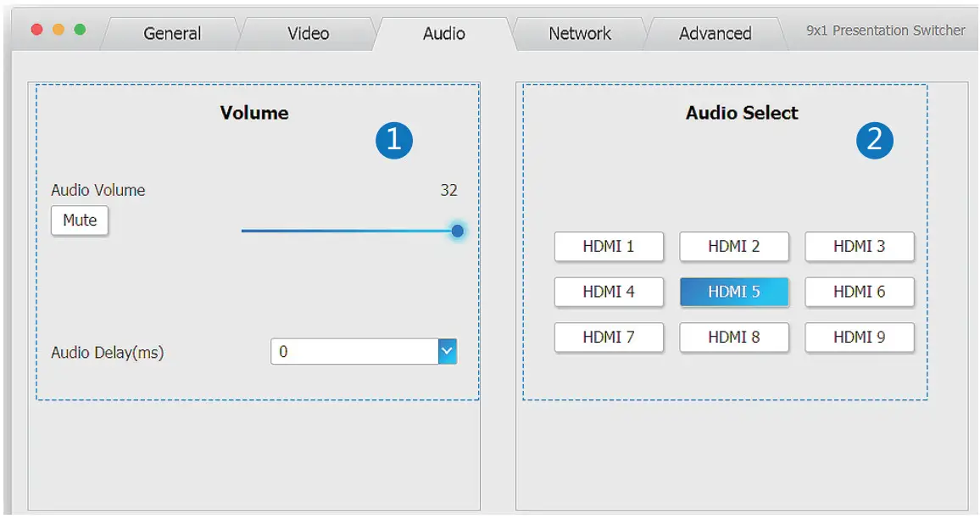Select the Audio tab
The width and height of the screenshot is (980, 519).
(442, 34)
